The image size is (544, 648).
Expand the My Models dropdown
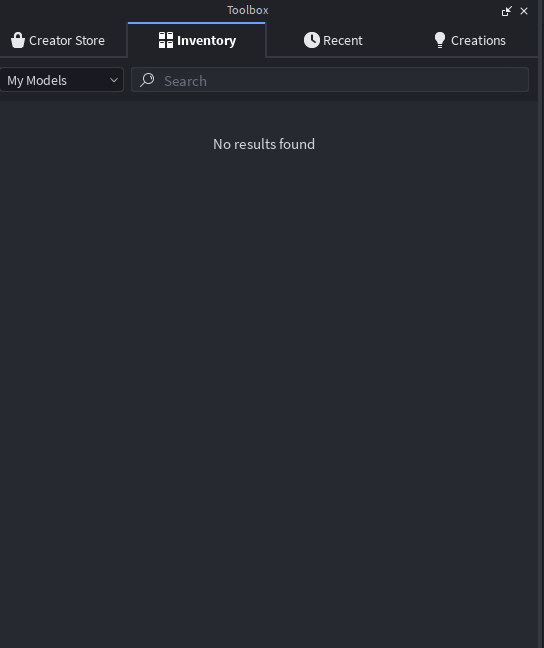point(62,80)
